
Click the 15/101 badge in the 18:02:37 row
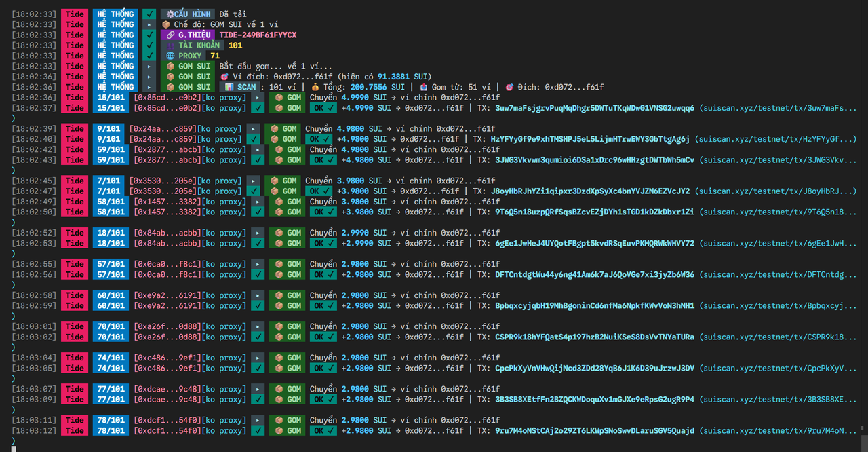point(111,108)
